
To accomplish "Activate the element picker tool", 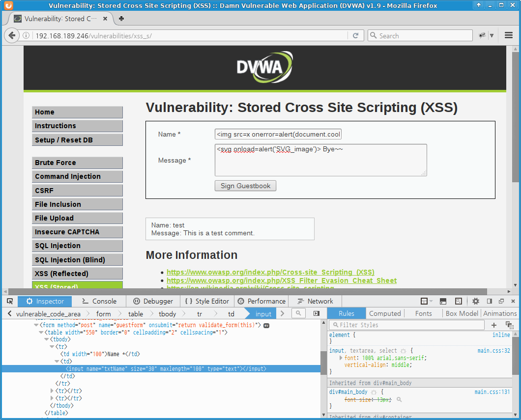I will click(10, 301).
